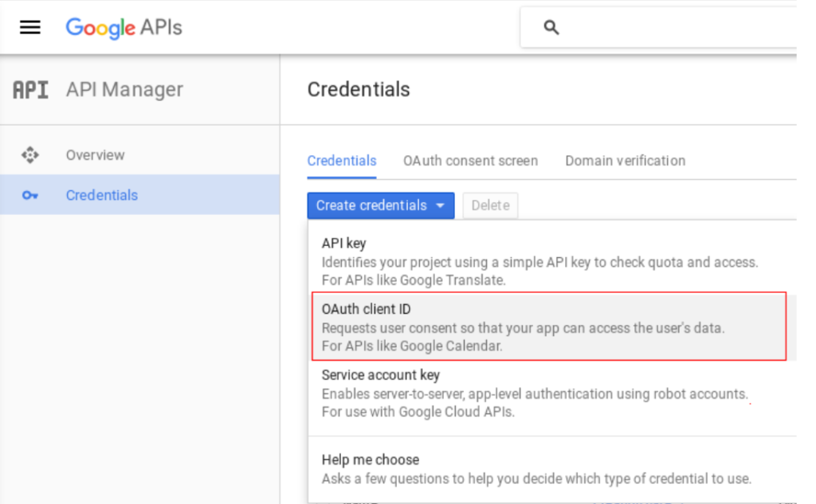
Task: Open Overview in the sidebar
Action: click(x=95, y=155)
